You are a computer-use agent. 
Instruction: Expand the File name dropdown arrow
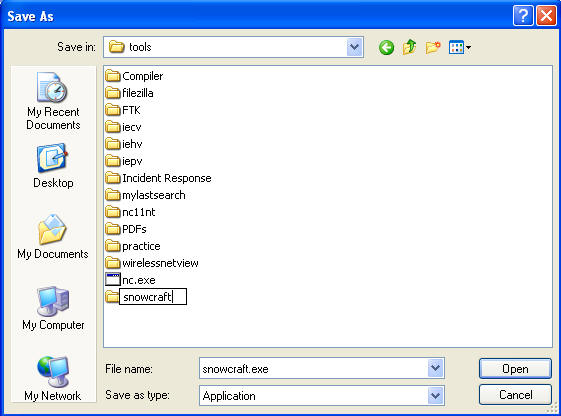click(x=435, y=368)
